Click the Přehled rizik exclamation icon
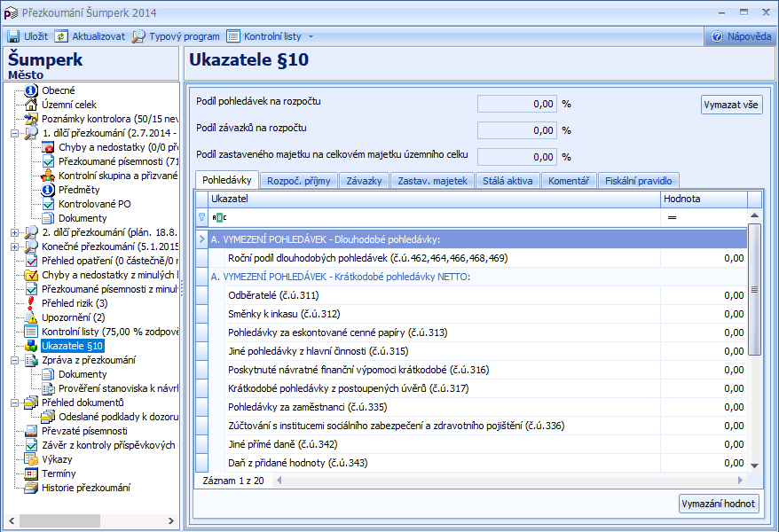The width and height of the screenshot is (779, 532). click(x=31, y=303)
